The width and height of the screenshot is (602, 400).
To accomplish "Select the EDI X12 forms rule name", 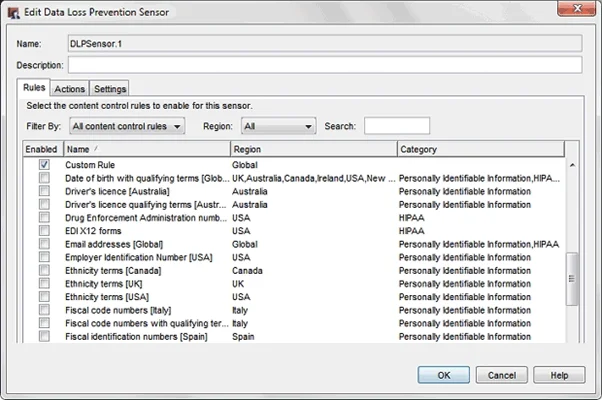I will 93,231.
